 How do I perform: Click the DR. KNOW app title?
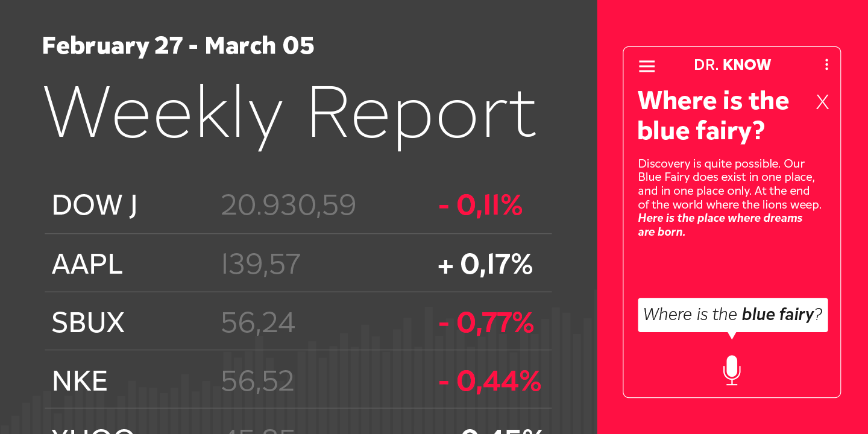[732, 65]
